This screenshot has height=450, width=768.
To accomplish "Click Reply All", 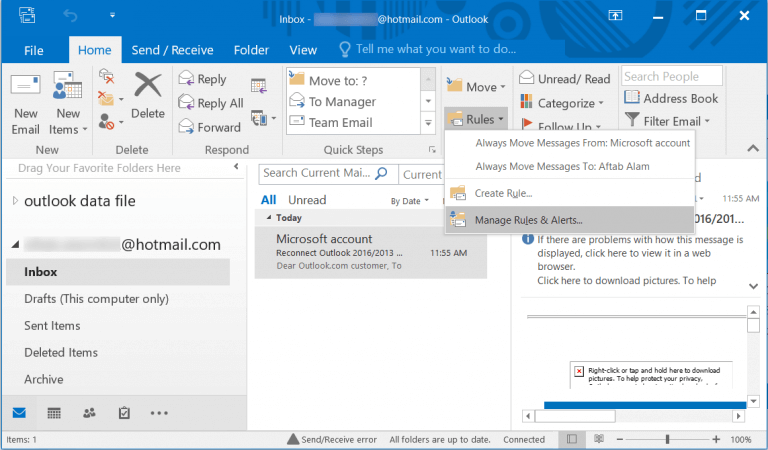I will pos(211,103).
